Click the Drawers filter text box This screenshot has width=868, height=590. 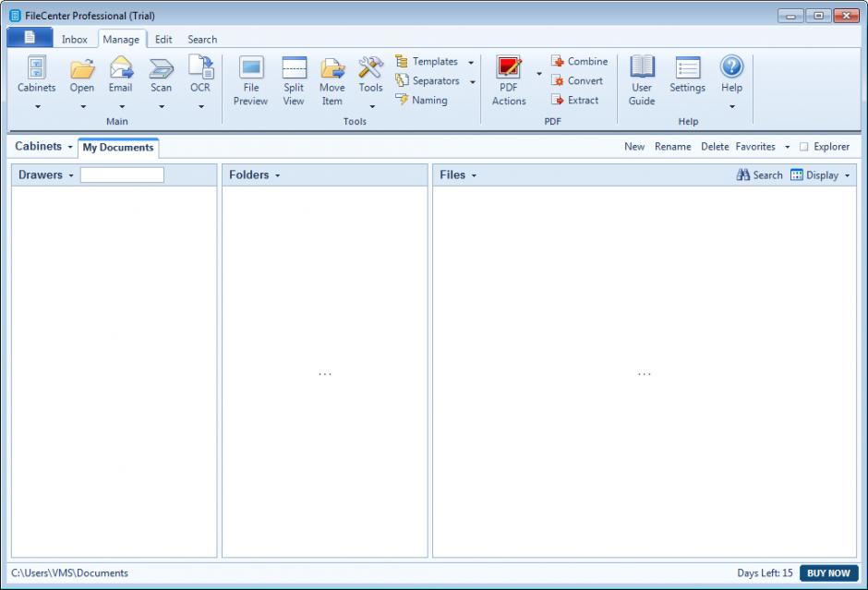click(x=122, y=175)
